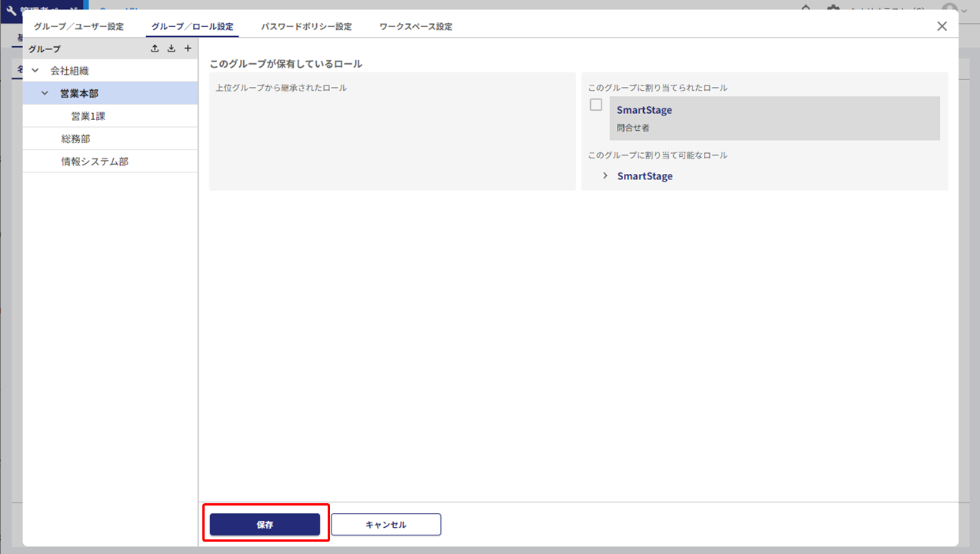Close the settings dialog with X icon
Viewport: 980px width, 554px height.
pos(942,26)
